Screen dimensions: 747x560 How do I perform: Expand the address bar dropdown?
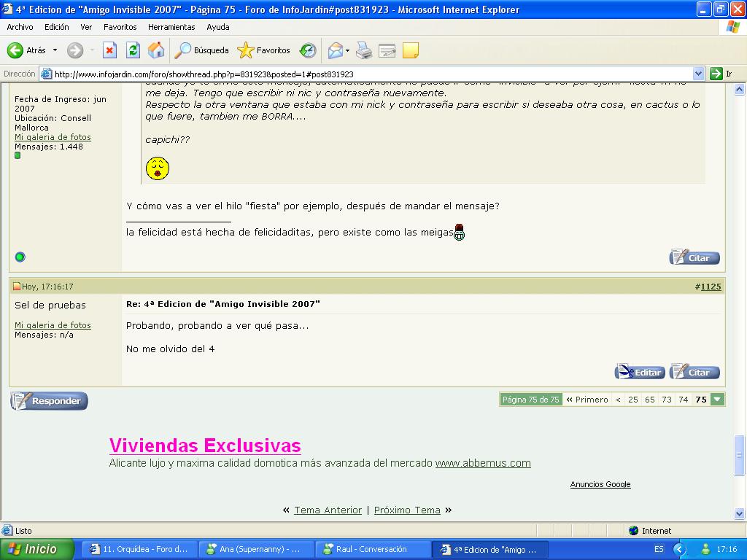(698, 74)
